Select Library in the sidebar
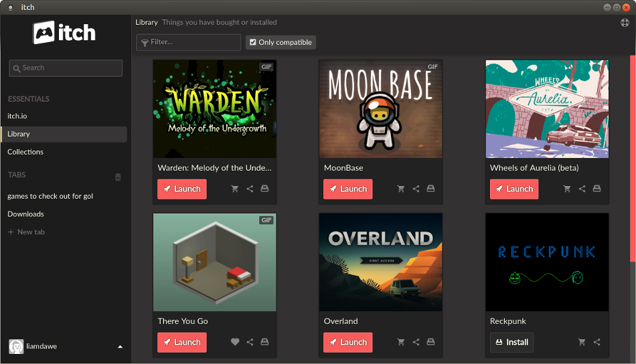This screenshot has height=364, width=636. [x=64, y=134]
